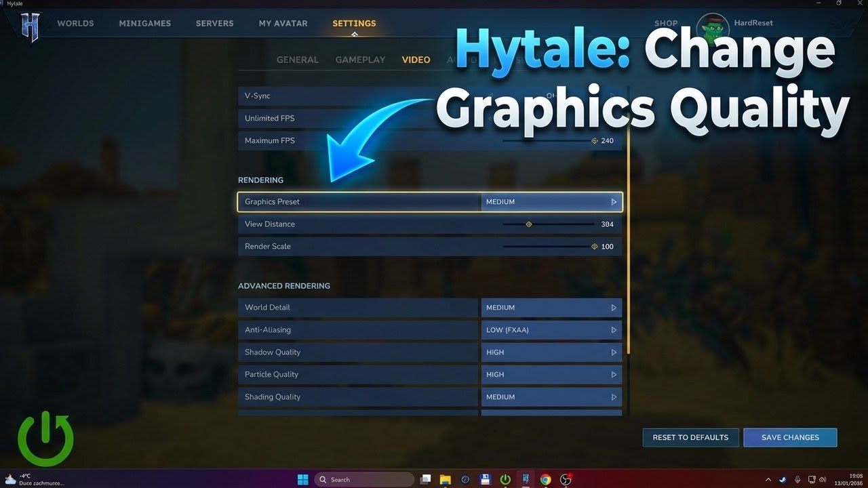
Task: Open the weather widget on the taskbar
Action: pos(33,479)
